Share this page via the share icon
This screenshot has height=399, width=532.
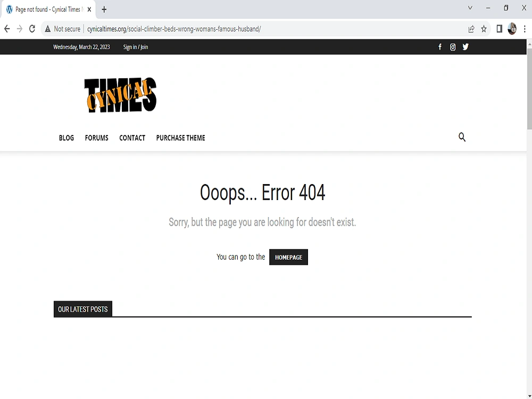tap(471, 29)
